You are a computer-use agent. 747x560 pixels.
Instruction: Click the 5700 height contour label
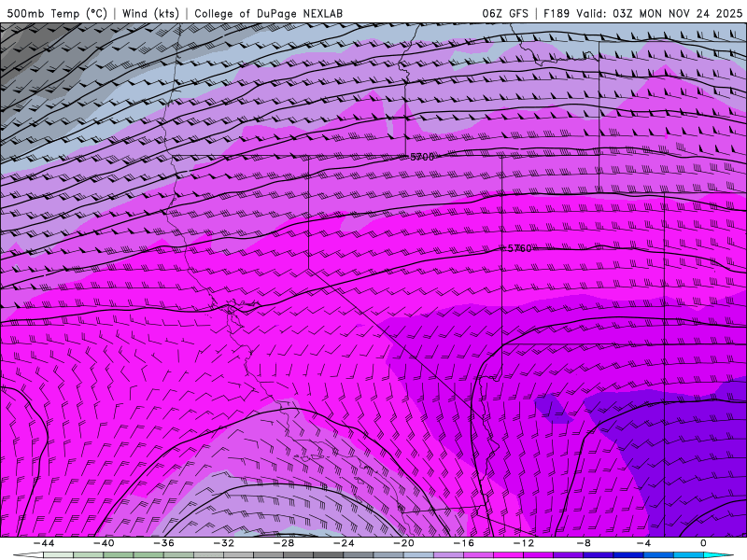422,157
